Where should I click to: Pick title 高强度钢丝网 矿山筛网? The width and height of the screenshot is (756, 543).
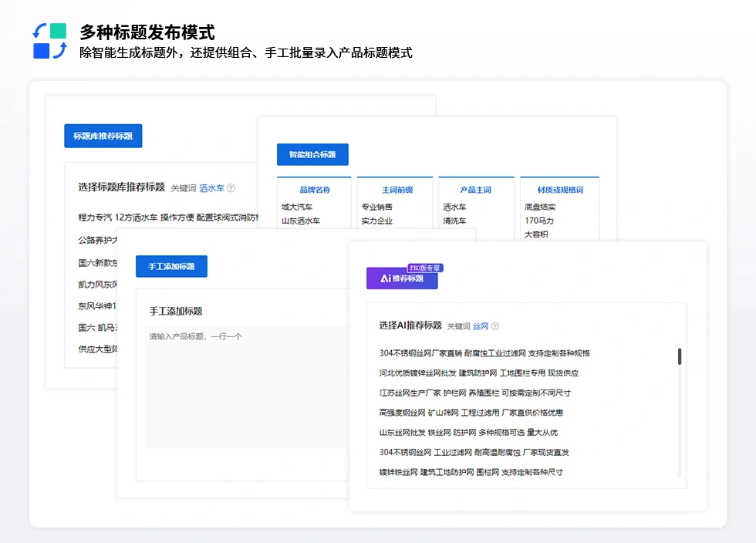tap(471, 413)
